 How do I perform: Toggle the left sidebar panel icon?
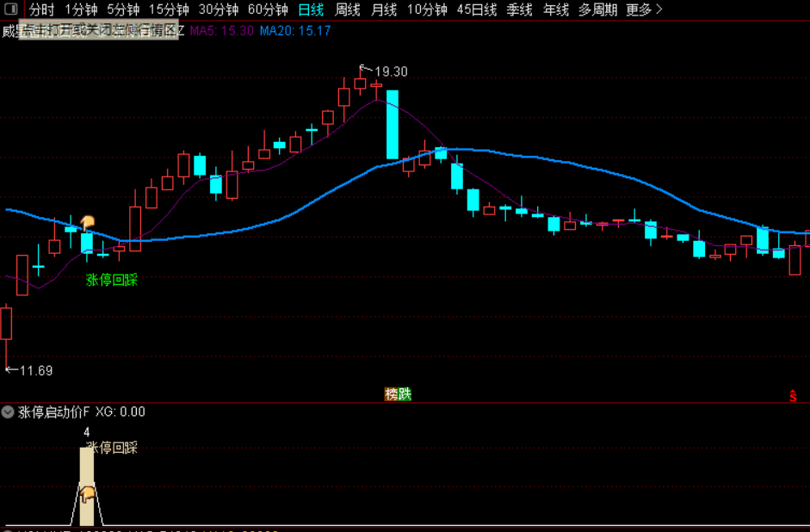point(11,9)
